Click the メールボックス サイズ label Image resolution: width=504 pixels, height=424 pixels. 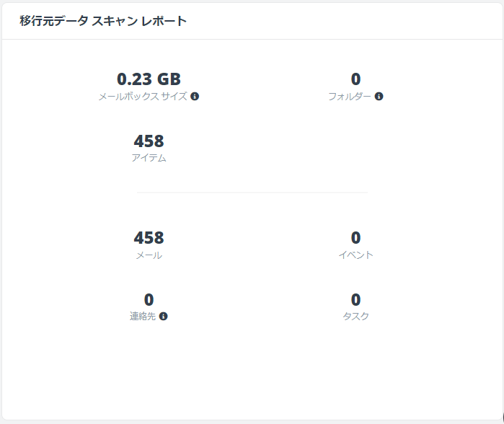click(143, 96)
